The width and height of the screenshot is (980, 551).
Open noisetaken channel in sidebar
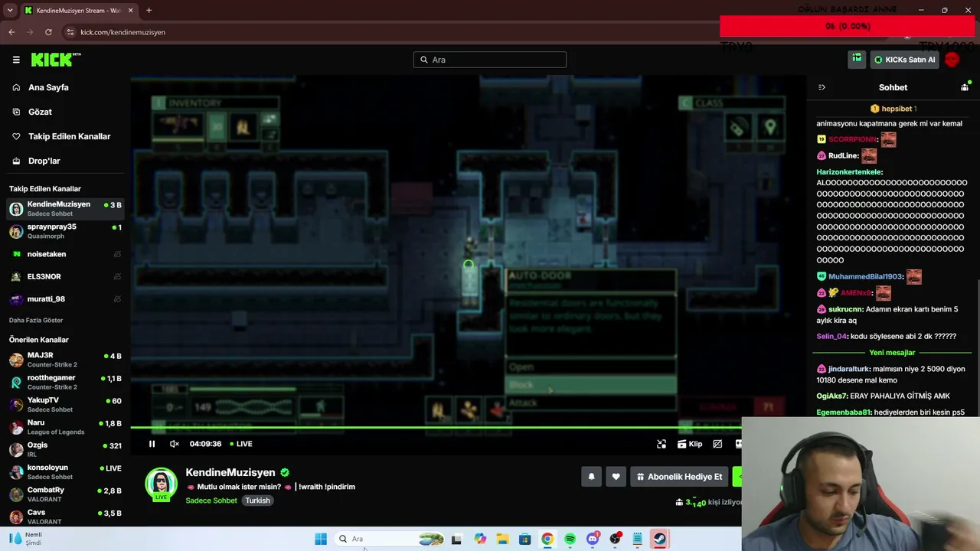(65, 254)
